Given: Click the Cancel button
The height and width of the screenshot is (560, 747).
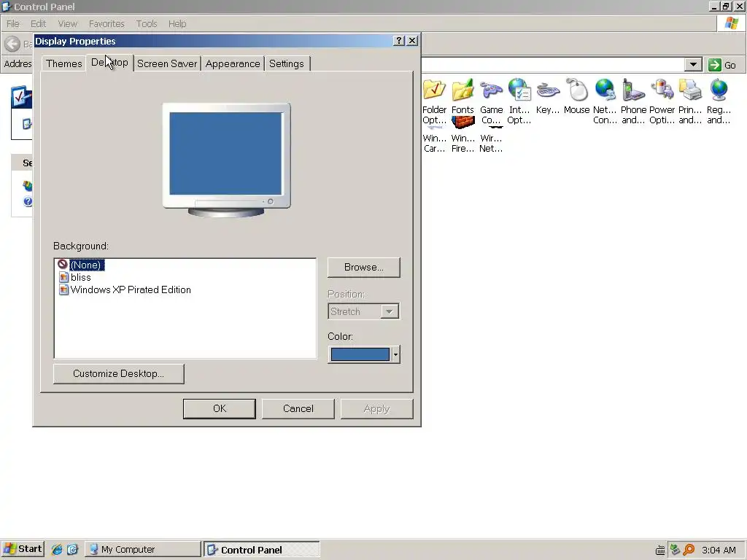Looking at the screenshot, I should [x=298, y=408].
